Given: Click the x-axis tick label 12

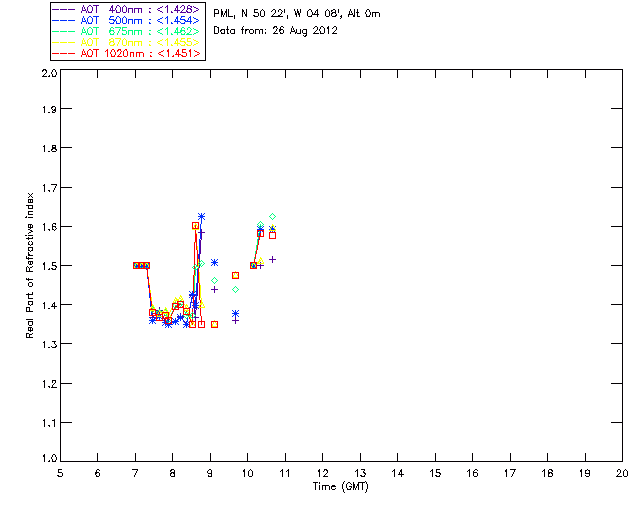Looking at the screenshot, I should 322,473.
